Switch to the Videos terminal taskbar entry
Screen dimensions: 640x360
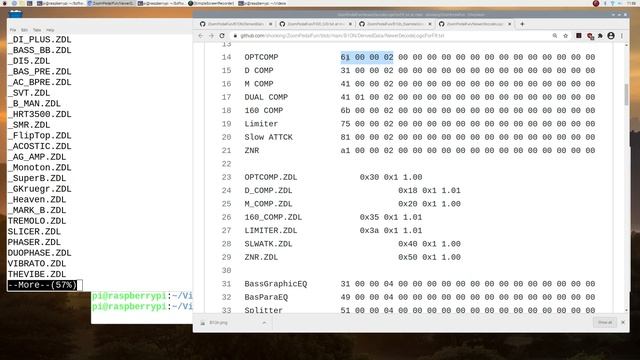[262, 3]
